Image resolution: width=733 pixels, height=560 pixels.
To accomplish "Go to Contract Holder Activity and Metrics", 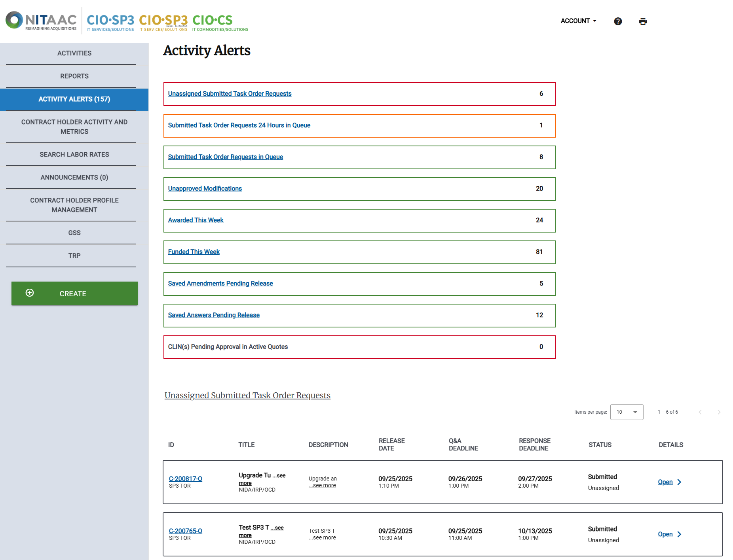I will (x=74, y=127).
